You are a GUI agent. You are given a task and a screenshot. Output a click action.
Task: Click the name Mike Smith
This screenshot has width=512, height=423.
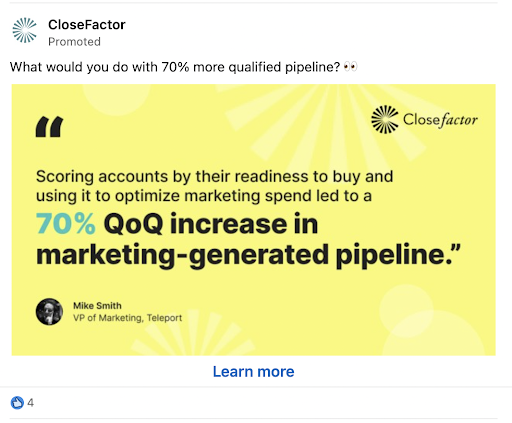[x=97, y=306]
